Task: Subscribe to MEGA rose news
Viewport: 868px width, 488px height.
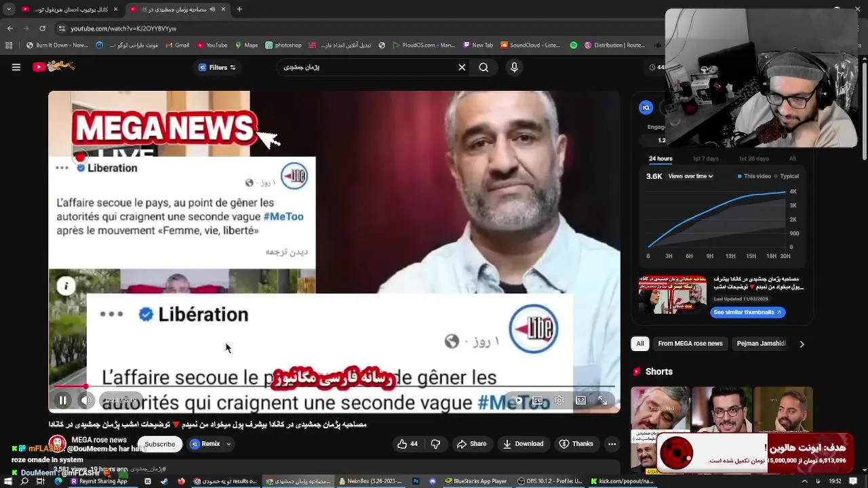Action: pos(160,444)
